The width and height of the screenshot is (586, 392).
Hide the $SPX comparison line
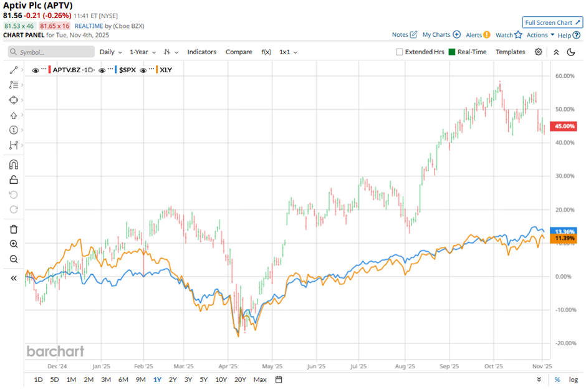click(102, 70)
